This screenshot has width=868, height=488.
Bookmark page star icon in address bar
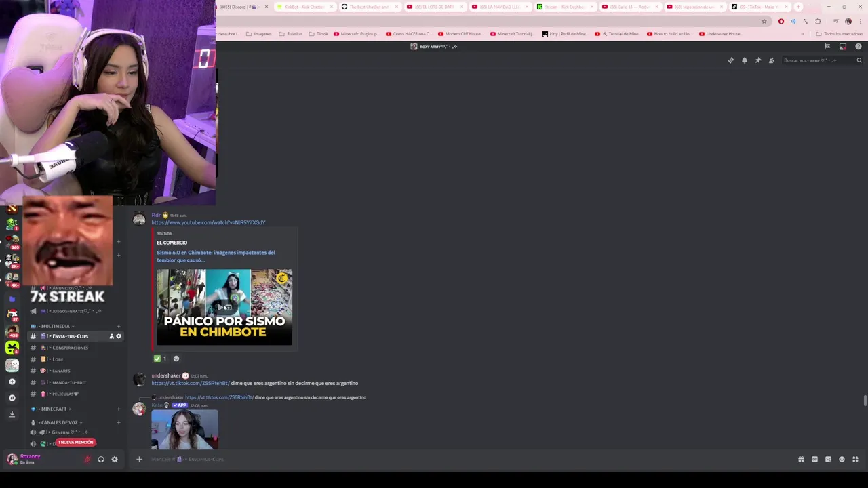(x=764, y=21)
